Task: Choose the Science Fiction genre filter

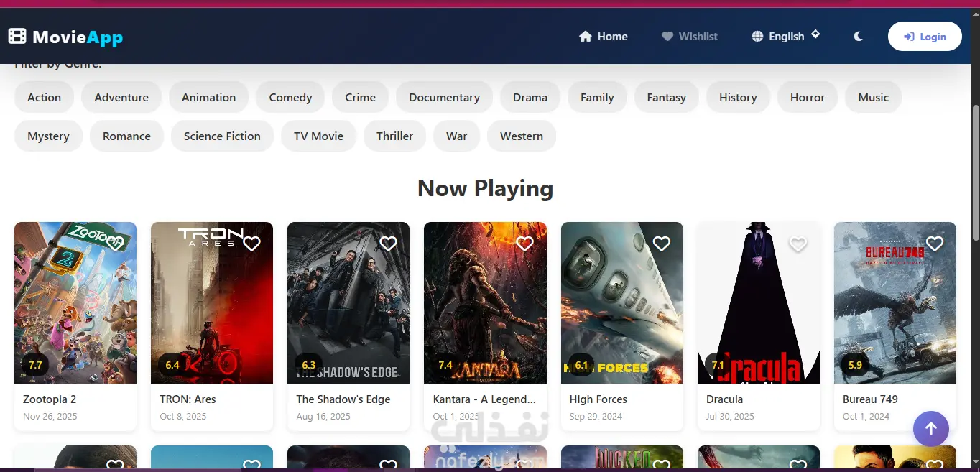Action: tap(222, 136)
